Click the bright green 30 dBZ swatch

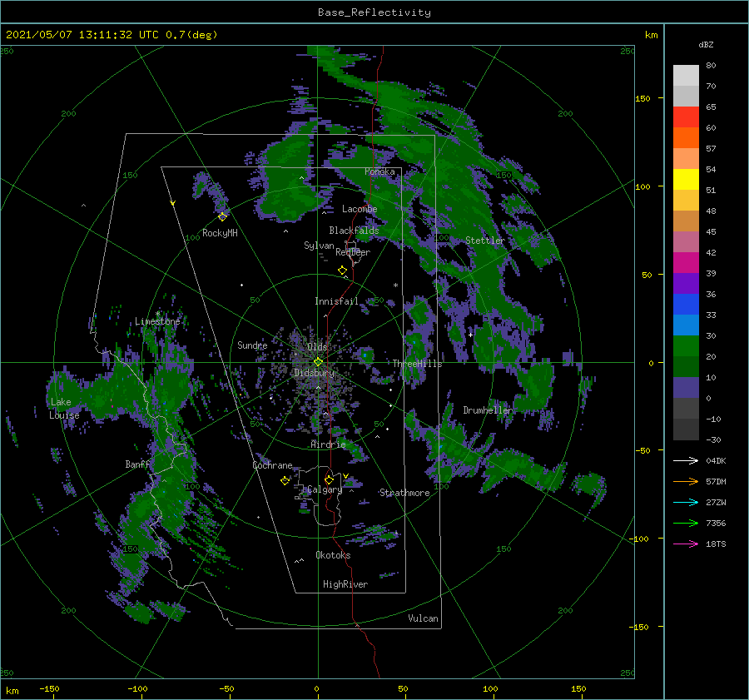[x=686, y=346]
